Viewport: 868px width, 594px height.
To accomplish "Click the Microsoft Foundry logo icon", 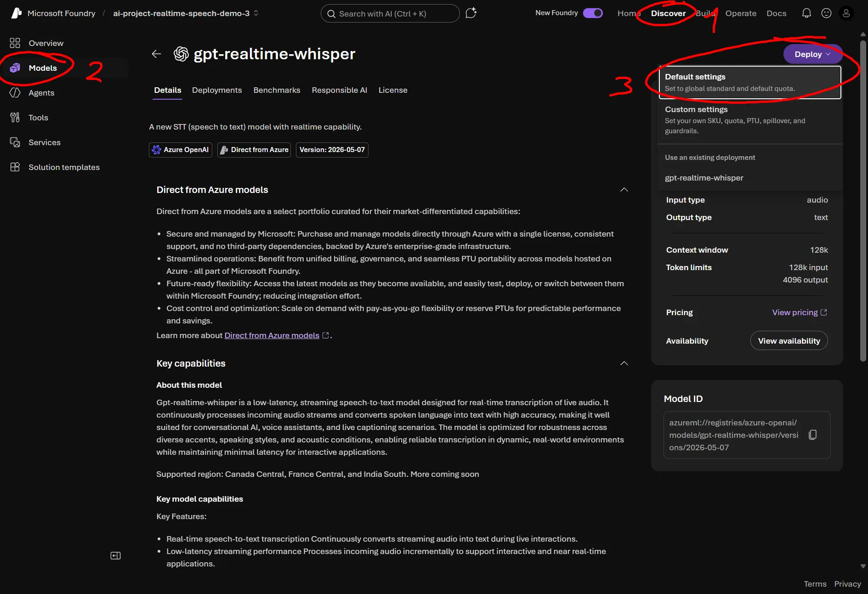I will [16, 13].
